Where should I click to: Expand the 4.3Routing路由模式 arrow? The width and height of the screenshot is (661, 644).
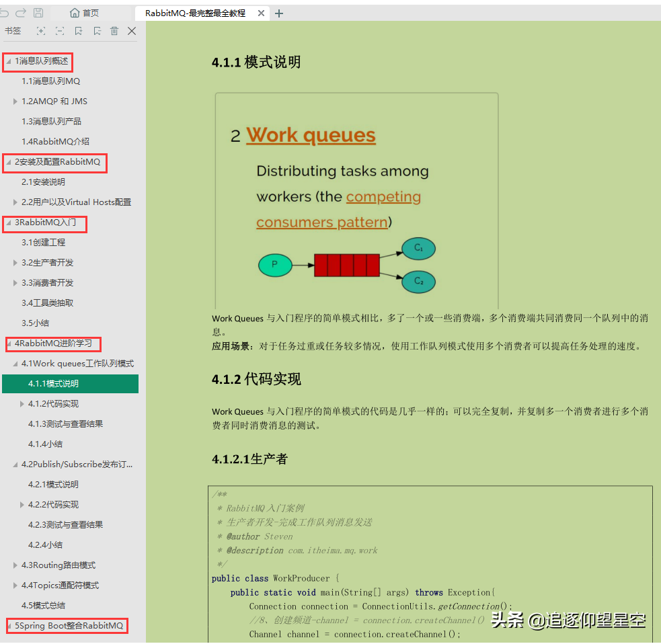click(15, 565)
